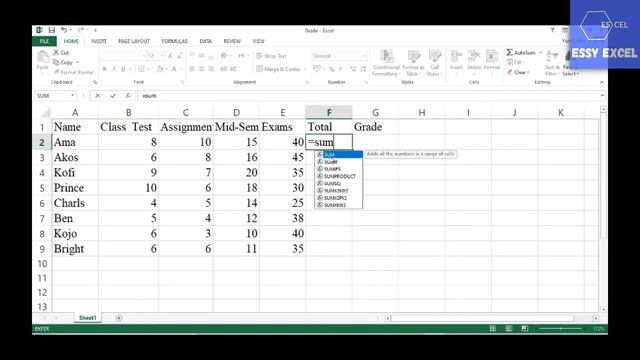640x360 pixels.
Task: Switch to the DATA tab
Action: click(x=205, y=41)
